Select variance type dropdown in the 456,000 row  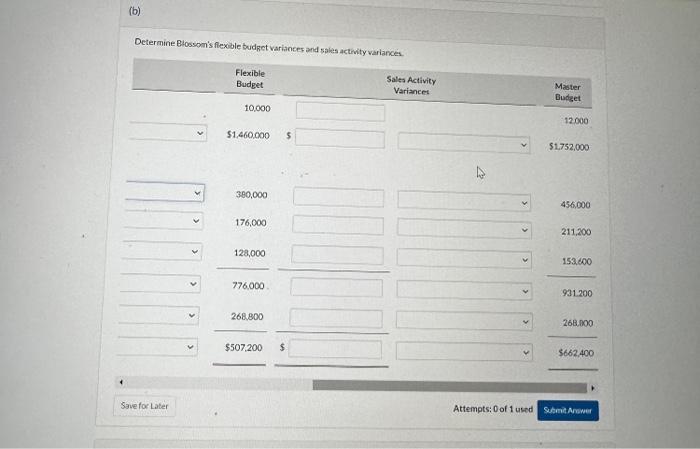(x=464, y=202)
